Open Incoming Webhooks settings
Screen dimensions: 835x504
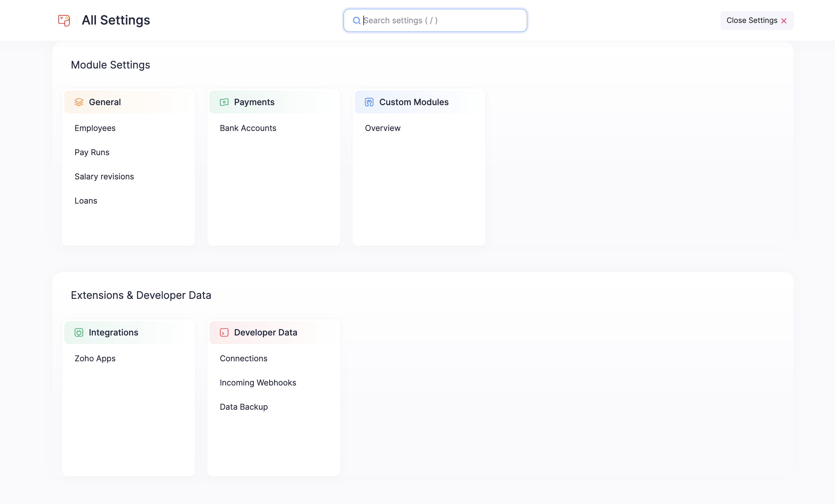coord(258,383)
